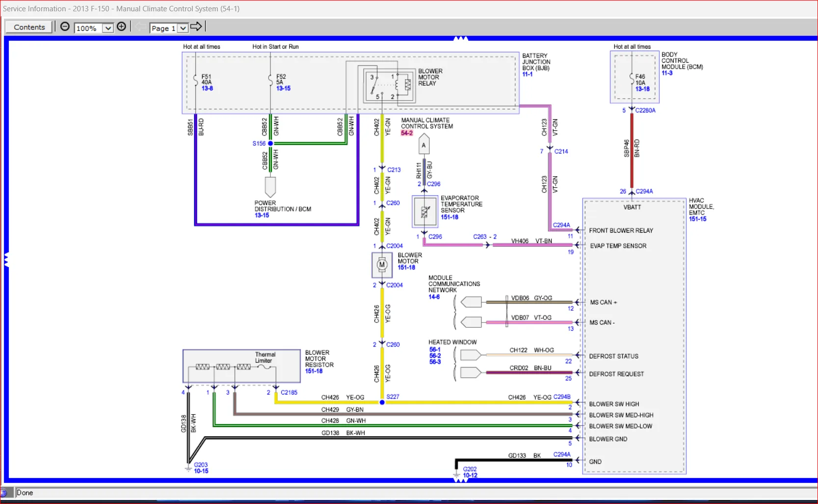Select connector label C213
818x504 pixels.
[x=394, y=170]
